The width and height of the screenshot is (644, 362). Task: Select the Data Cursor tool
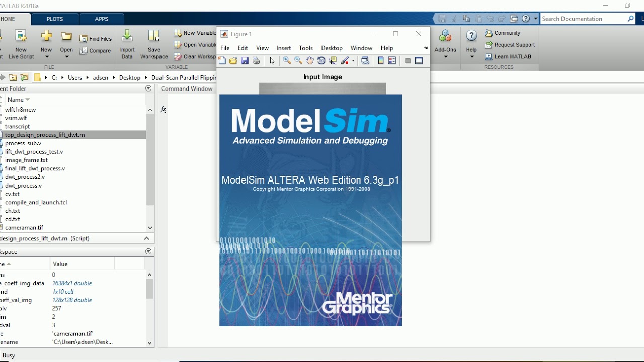pyautogui.click(x=333, y=61)
